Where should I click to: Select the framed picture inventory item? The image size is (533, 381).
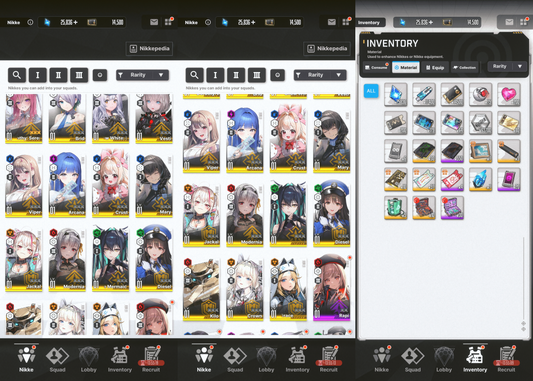(x=480, y=151)
